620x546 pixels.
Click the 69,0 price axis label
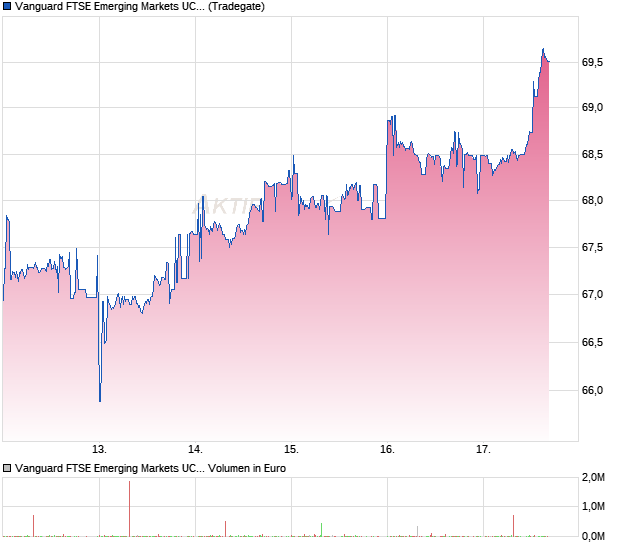point(592,108)
